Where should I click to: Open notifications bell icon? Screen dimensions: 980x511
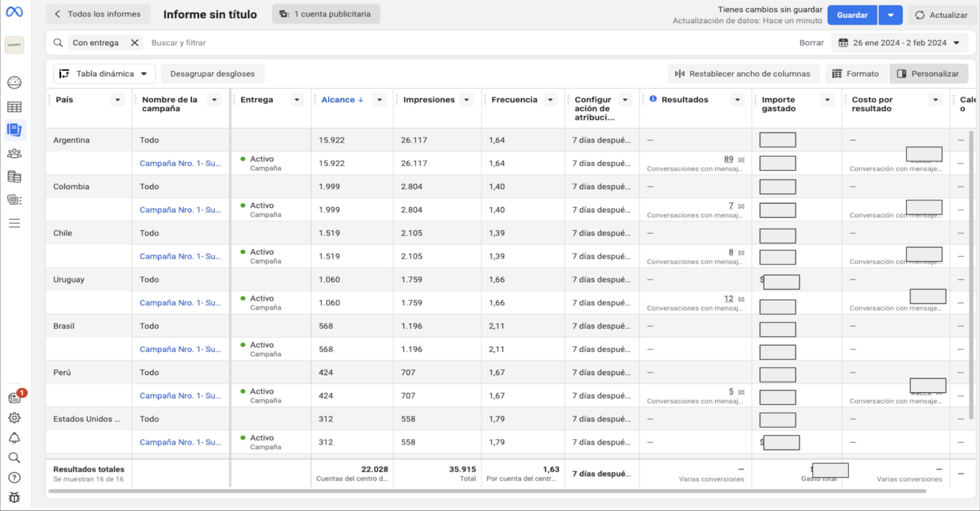coord(14,438)
